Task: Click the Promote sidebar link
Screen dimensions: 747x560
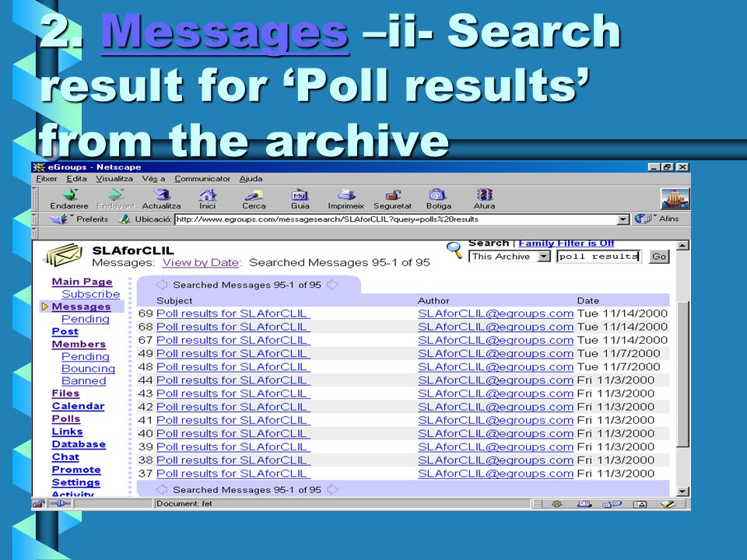Action: coord(76,470)
